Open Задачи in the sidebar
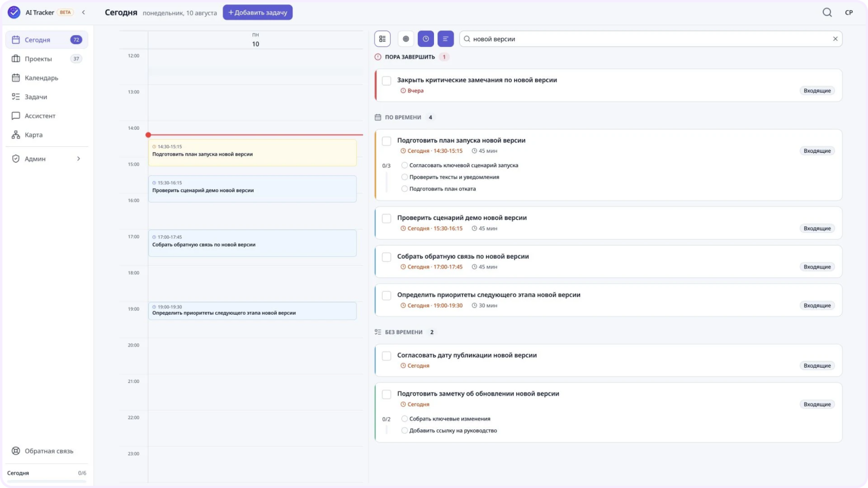868x488 pixels. tap(47, 96)
